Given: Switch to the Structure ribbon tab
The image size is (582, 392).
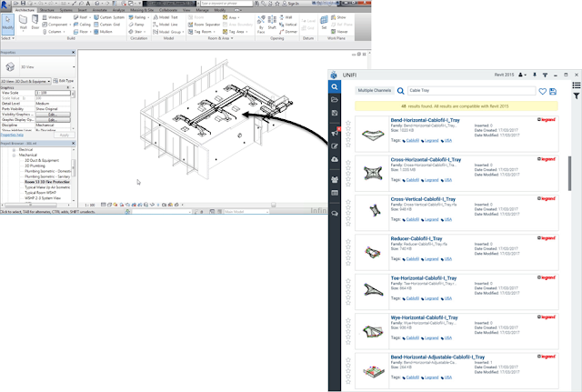Looking at the screenshot, I should pos(46,10).
